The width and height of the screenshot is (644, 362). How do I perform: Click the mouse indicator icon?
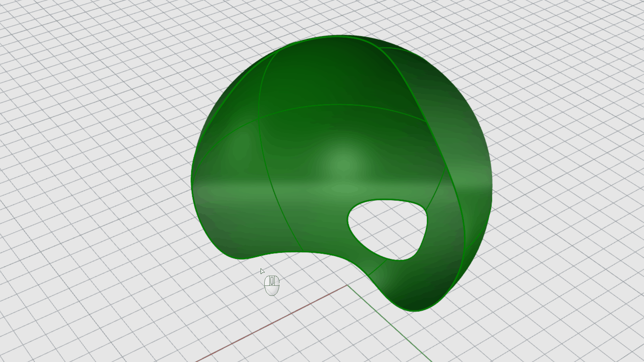272,286
